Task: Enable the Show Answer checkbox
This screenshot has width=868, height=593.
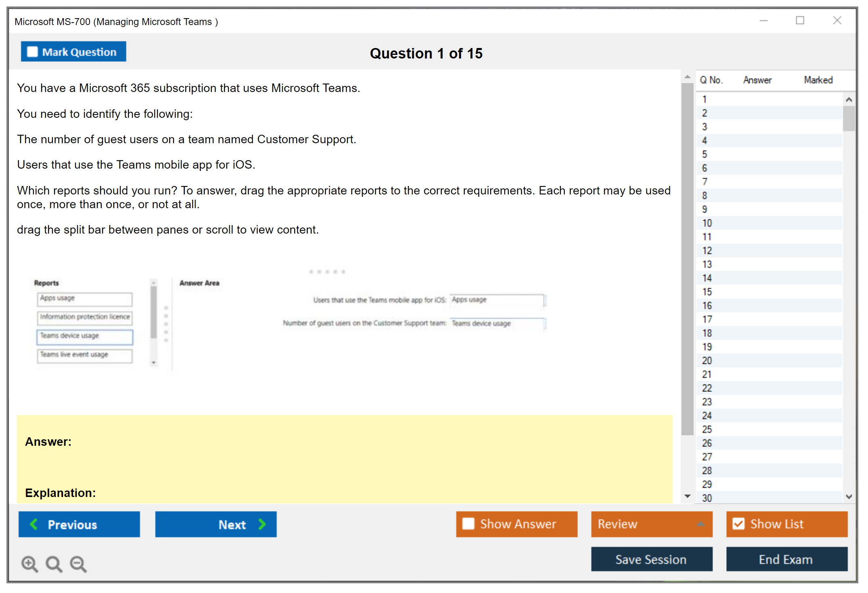Action: coord(468,524)
